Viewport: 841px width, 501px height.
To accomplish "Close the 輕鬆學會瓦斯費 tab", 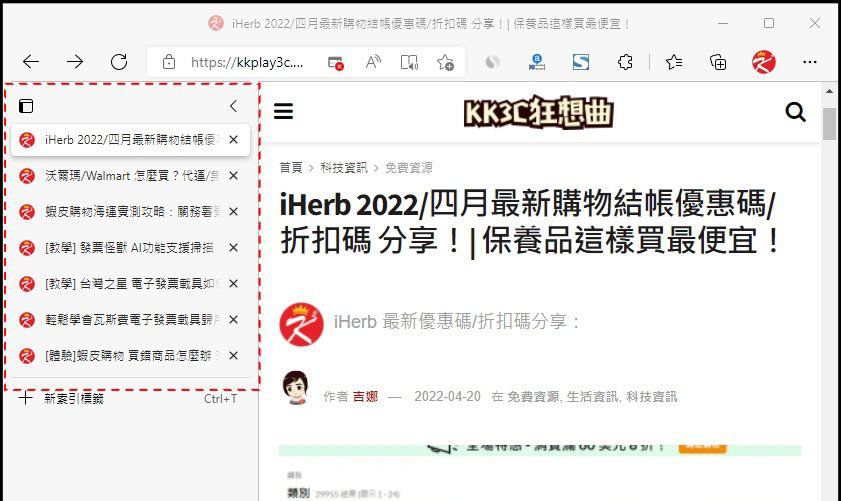I will tap(233, 320).
